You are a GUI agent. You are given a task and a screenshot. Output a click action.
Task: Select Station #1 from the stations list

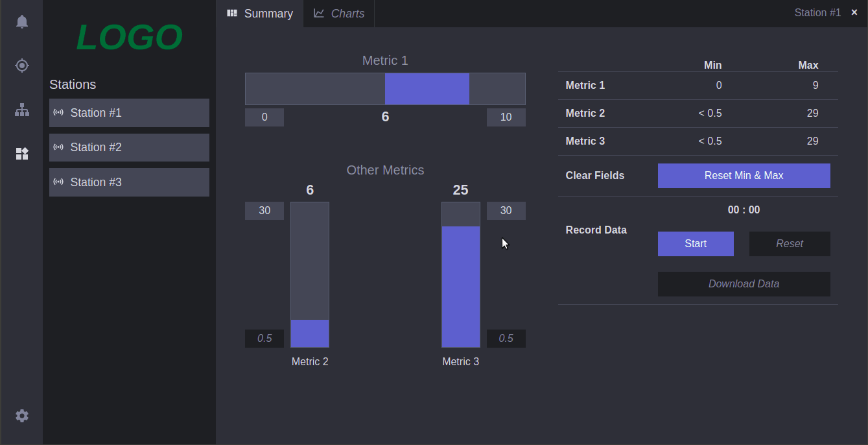pos(129,112)
